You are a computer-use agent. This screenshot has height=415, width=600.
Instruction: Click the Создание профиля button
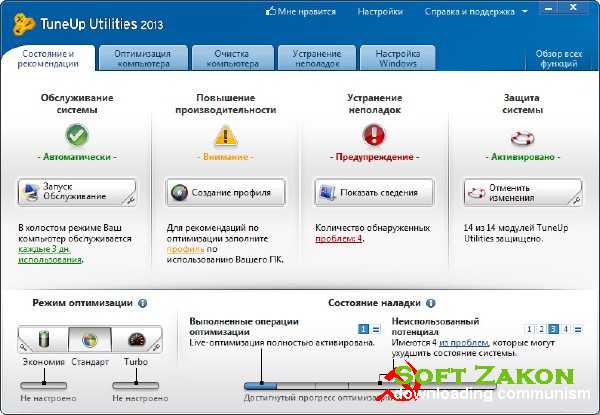pyautogui.click(x=226, y=192)
